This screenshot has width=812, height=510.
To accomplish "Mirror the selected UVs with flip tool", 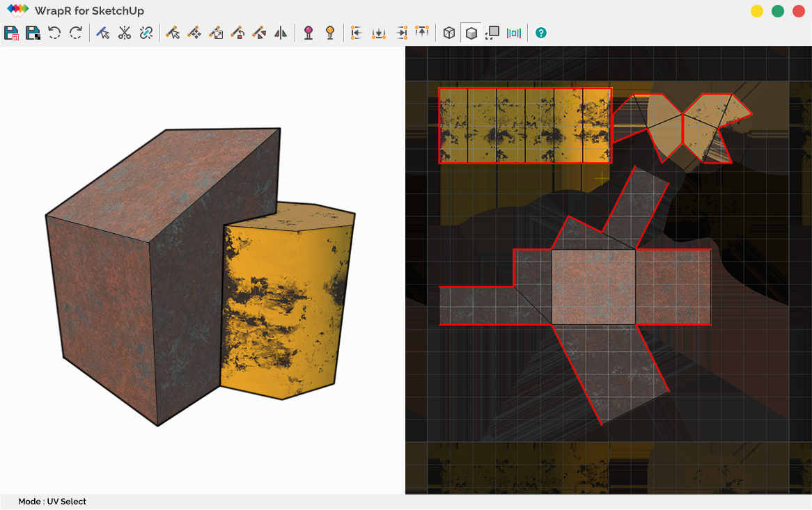I will coord(281,32).
